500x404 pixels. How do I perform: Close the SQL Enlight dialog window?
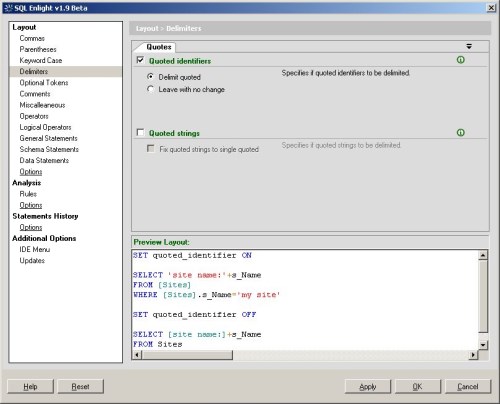click(x=491, y=8)
